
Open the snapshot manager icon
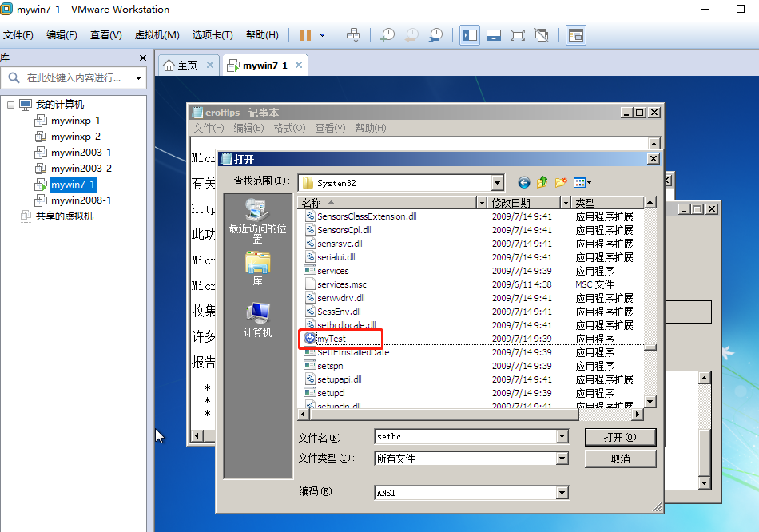(435, 35)
